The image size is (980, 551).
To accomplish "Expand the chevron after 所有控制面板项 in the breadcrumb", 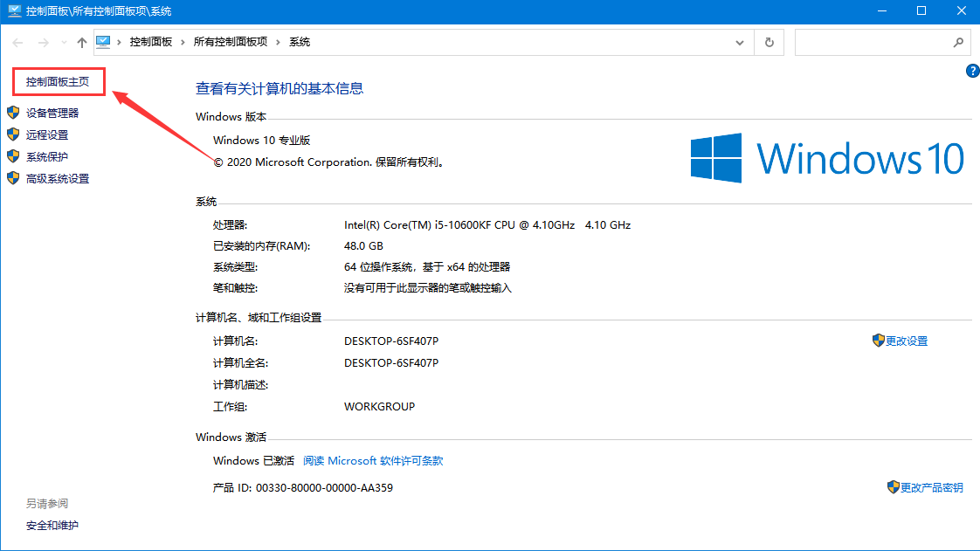I will pyautogui.click(x=278, y=42).
